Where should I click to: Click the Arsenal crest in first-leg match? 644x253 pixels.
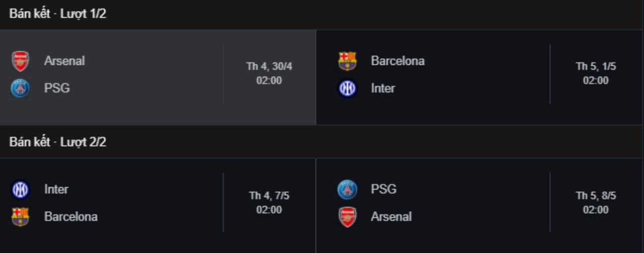(x=20, y=61)
